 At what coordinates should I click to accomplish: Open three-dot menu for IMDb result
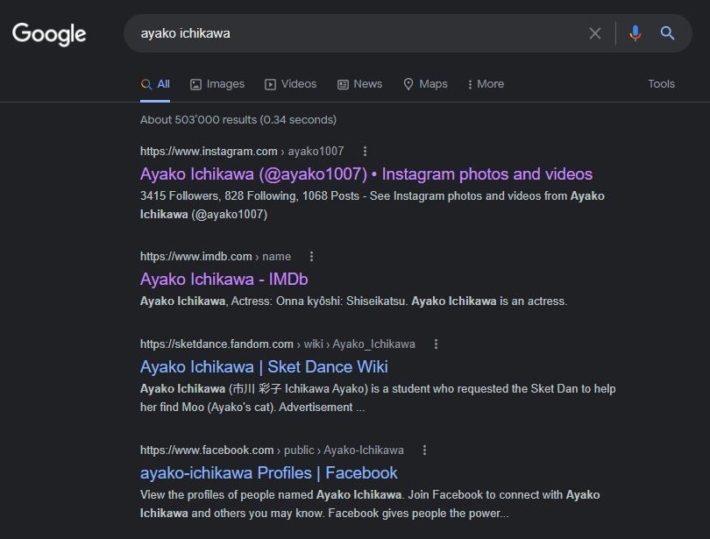(311, 256)
